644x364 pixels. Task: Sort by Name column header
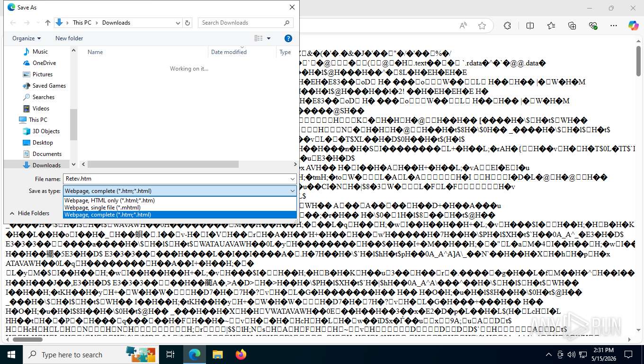tap(95, 52)
